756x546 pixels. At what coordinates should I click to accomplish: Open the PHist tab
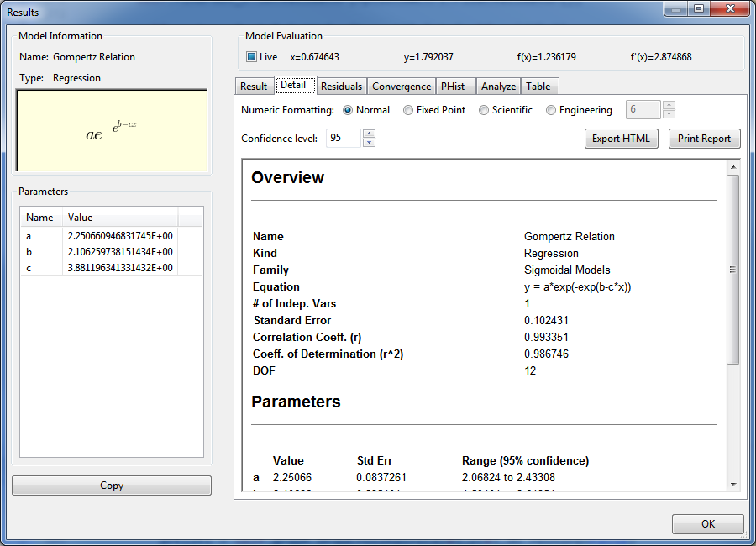point(454,87)
